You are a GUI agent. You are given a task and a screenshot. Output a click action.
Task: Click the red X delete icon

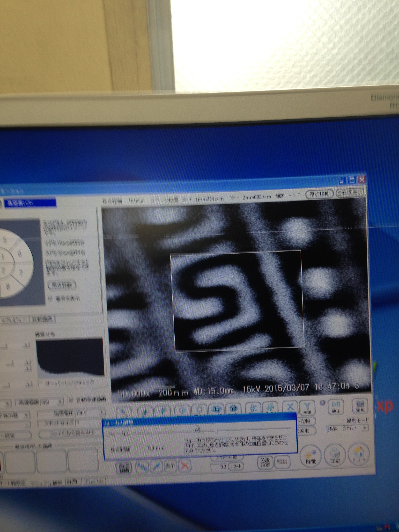point(185,466)
